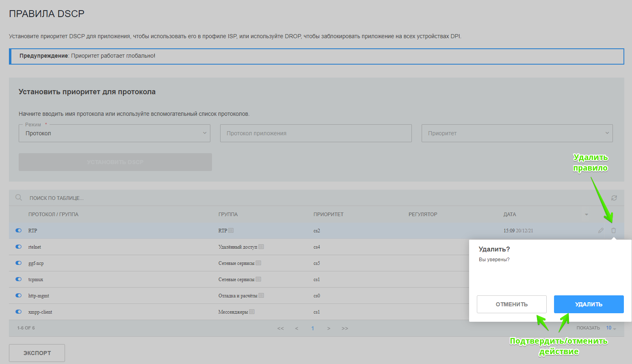632x364 pixels.
Task: Click the Протокол приложения input field
Action: point(316,133)
